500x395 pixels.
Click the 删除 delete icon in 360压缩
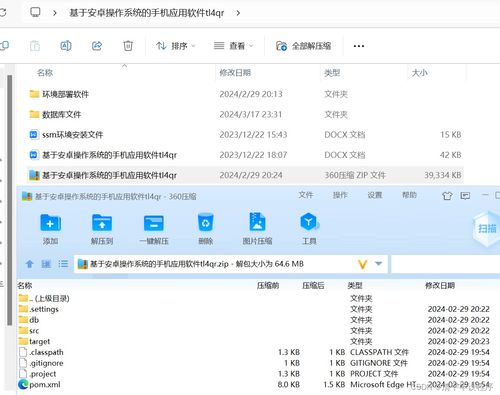click(205, 229)
